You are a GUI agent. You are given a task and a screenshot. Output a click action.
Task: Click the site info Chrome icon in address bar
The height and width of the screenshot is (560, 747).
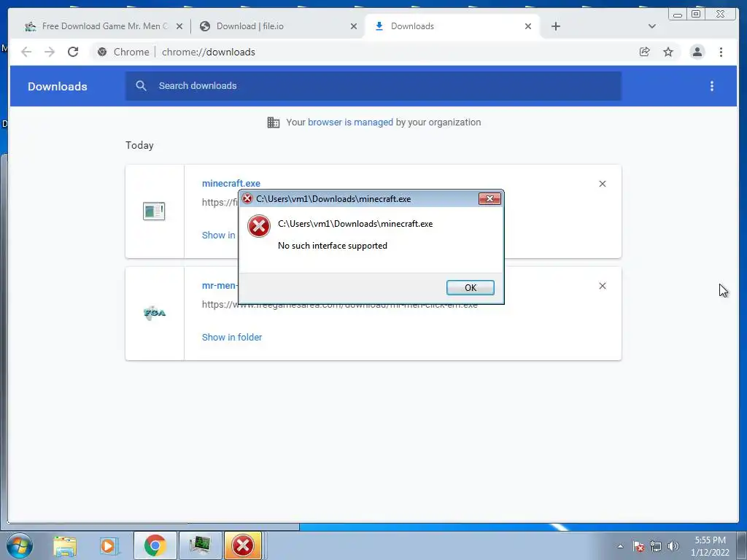(x=102, y=52)
